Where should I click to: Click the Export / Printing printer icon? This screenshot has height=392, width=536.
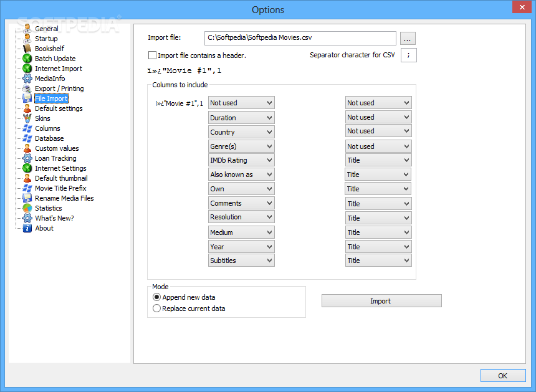(27, 88)
